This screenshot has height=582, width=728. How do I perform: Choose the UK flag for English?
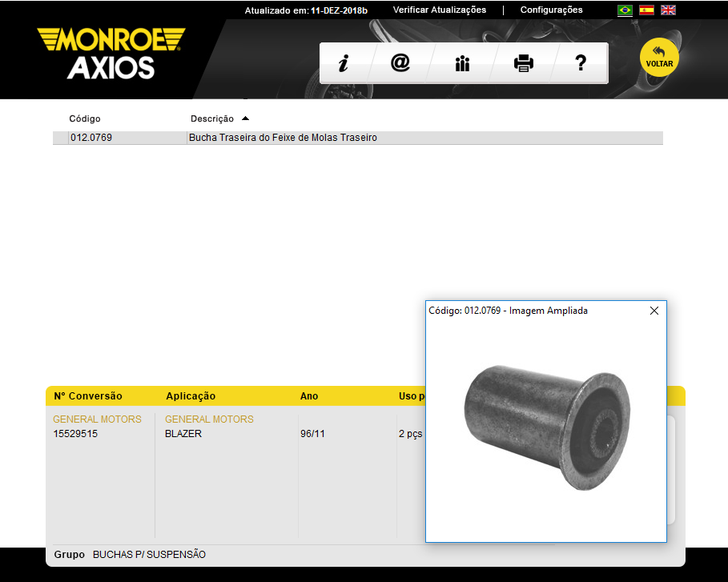tap(668, 10)
